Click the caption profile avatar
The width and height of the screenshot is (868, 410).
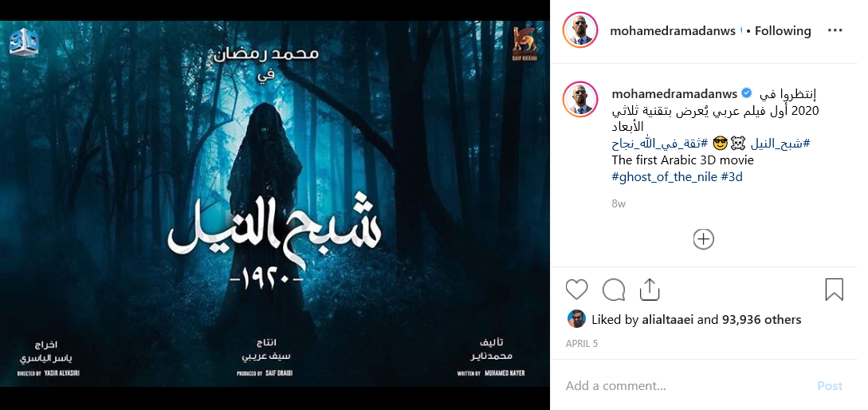click(x=580, y=99)
